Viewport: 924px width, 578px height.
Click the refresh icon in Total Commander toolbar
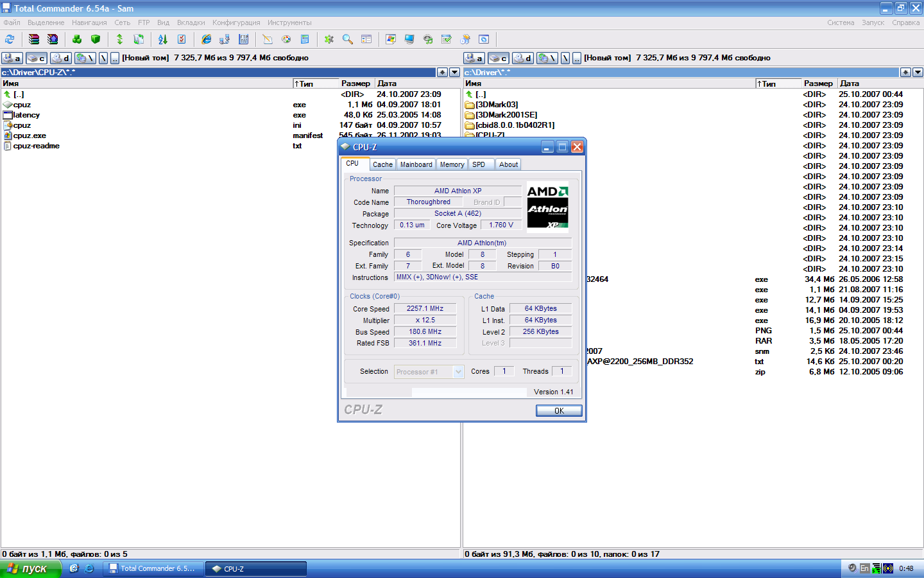coord(10,39)
